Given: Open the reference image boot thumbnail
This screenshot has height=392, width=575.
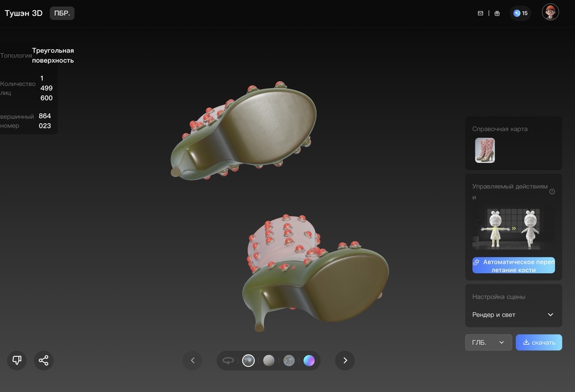Looking at the screenshot, I should click(485, 151).
